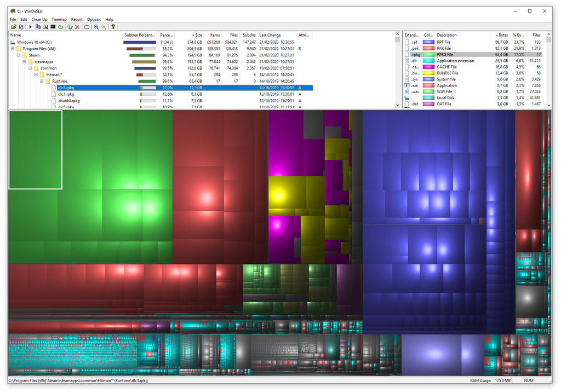
Task: Open Explorer here via the magnifier-folder icon
Action: 45,26
